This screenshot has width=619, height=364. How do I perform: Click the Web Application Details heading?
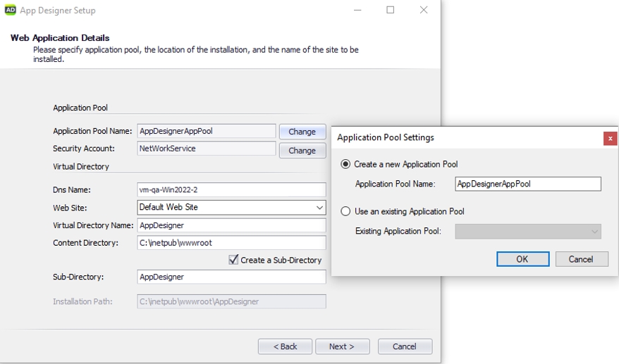[x=60, y=38]
